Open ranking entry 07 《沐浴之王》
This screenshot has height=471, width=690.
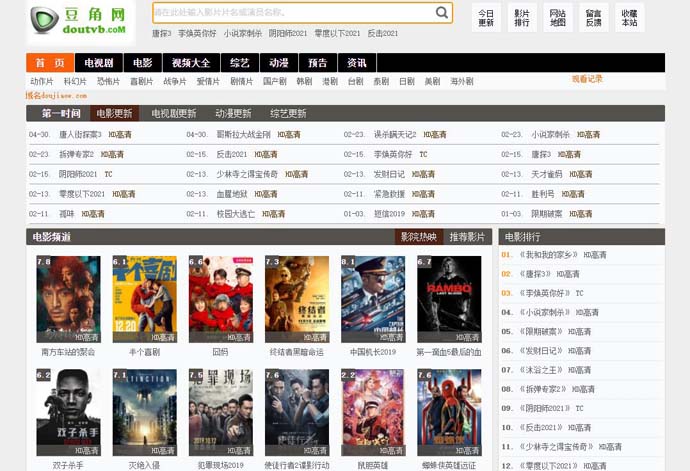click(541, 370)
